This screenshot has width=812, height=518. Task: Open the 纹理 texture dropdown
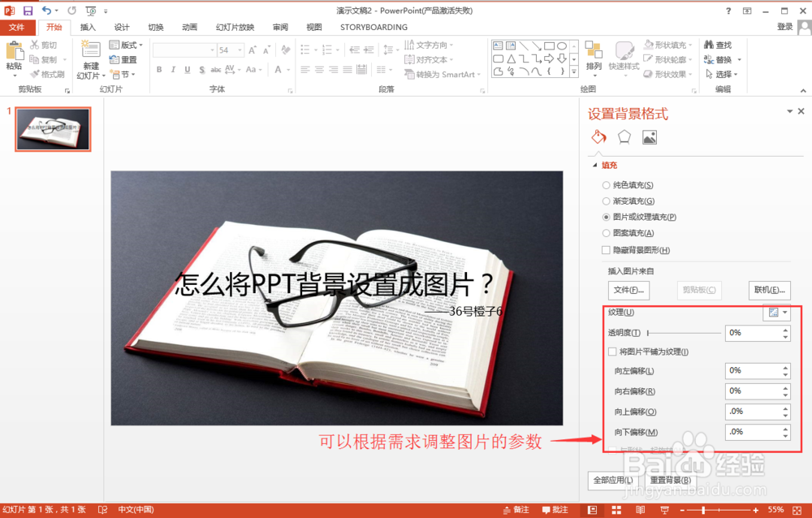point(778,313)
